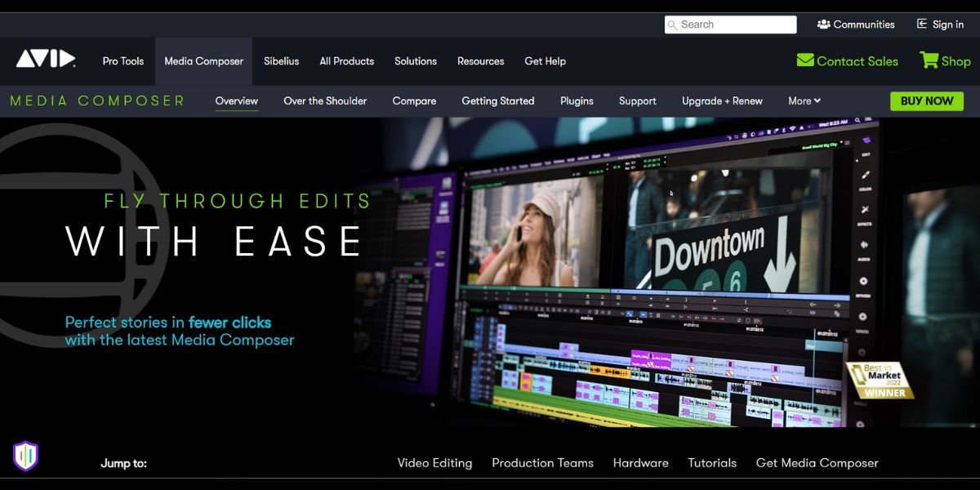This screenshot has width=980, height=490.
Task: Go to the Support tab
Action: coord(638,101)
